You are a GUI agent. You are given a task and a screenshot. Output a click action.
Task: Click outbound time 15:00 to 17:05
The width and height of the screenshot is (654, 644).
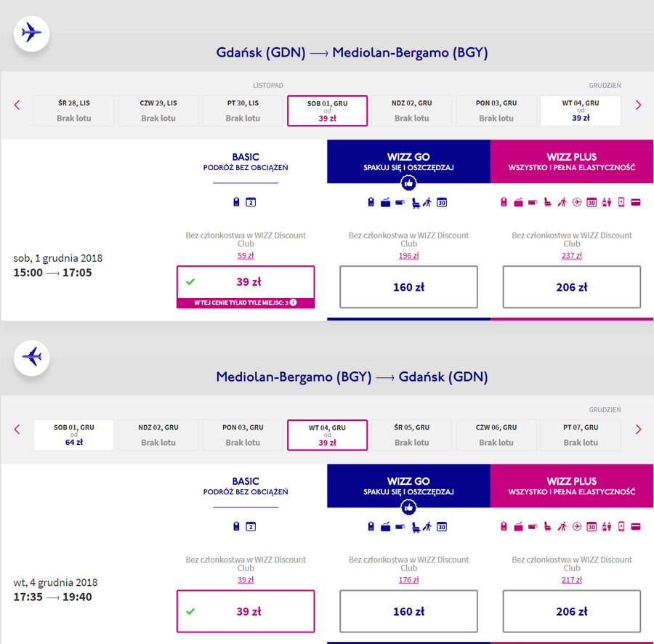point(52,273)
